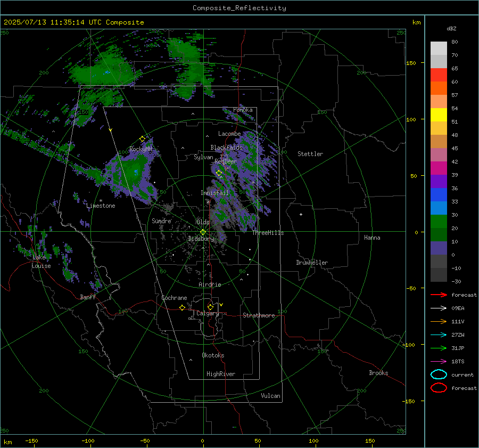This screenshot has width=479, height=448.
Task: Click the Blackfalds city label
Action: pyautogui.click(x=226, y=148)
